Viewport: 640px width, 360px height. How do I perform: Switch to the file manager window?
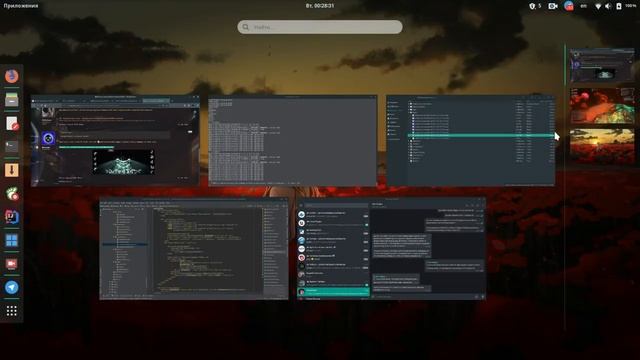click(470, 141)
